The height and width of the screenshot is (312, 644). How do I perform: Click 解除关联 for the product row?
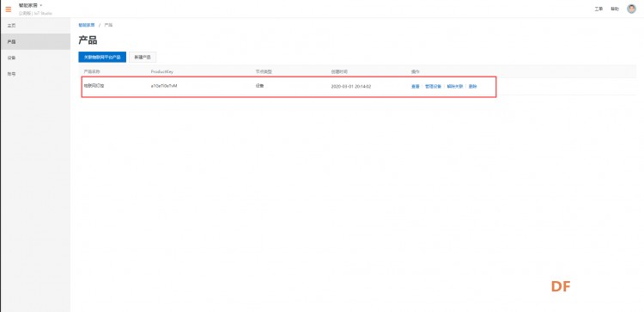(455, 87)
